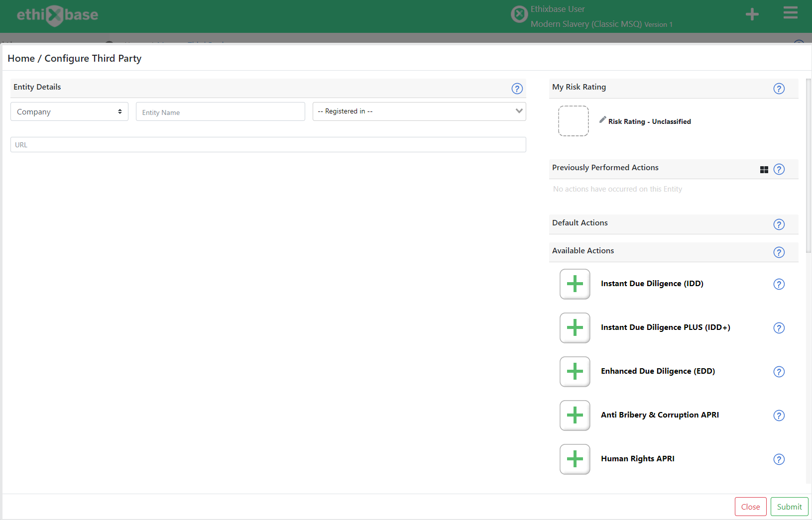This screenshot has height=520, width=812.
Task: Click the Close button
Action: coord(750,507)
